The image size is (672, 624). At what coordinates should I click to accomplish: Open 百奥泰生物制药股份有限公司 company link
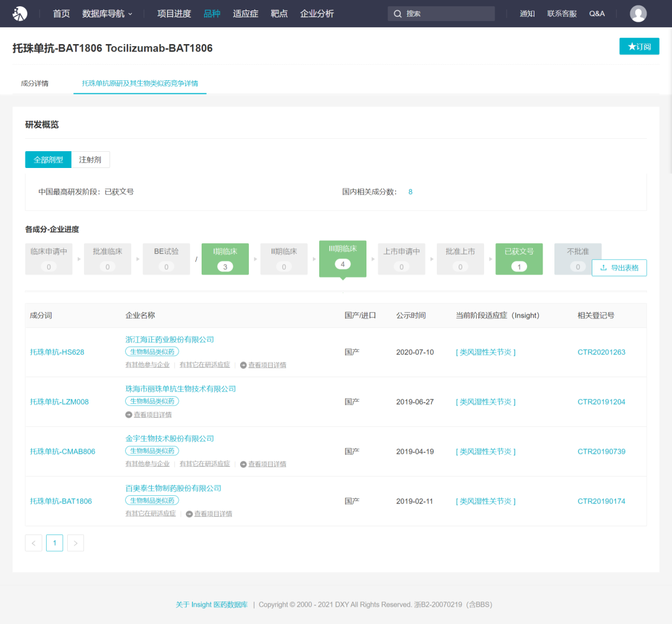[173, 488]
